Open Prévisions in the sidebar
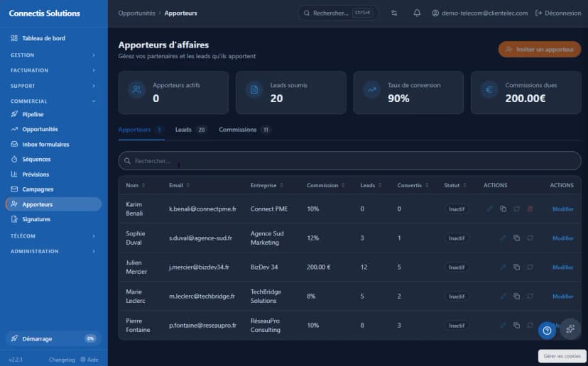588x366 pixels. pos(54,174)
